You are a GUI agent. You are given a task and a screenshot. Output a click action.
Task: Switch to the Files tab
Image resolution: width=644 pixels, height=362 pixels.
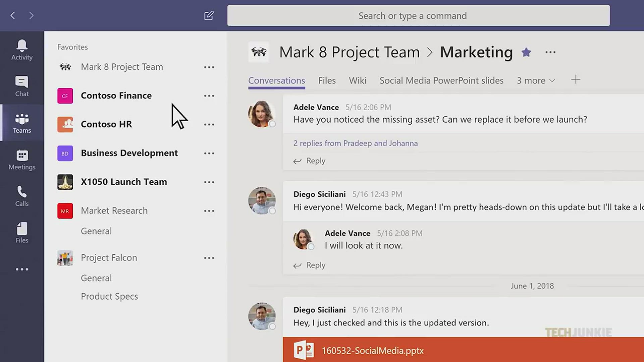[x=327, y=81]
